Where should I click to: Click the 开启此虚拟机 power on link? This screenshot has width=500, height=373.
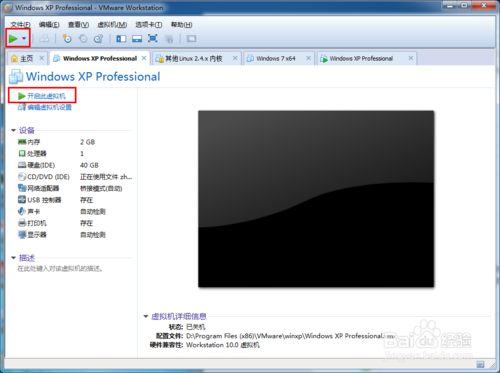pyautogui.click(x=46, y=96)
